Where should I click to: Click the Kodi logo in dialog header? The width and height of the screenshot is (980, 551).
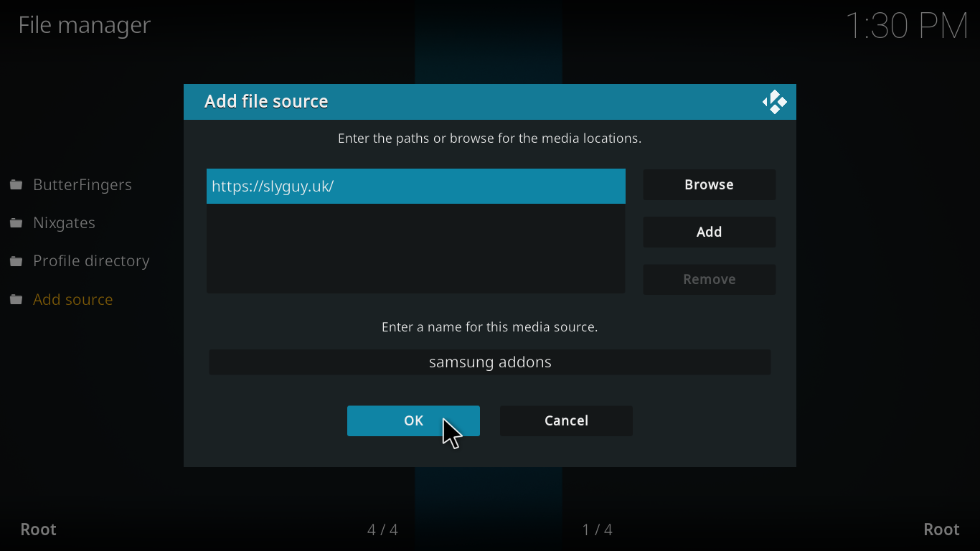(x=774, y=102)
